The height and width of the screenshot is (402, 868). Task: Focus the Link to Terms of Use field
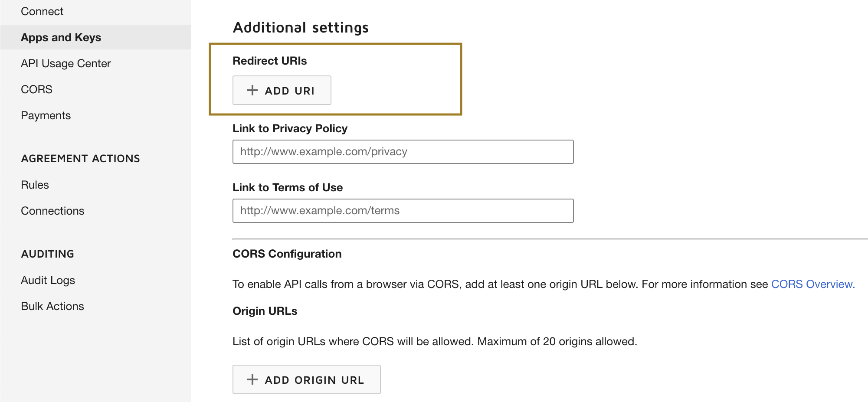click(403, 211)
